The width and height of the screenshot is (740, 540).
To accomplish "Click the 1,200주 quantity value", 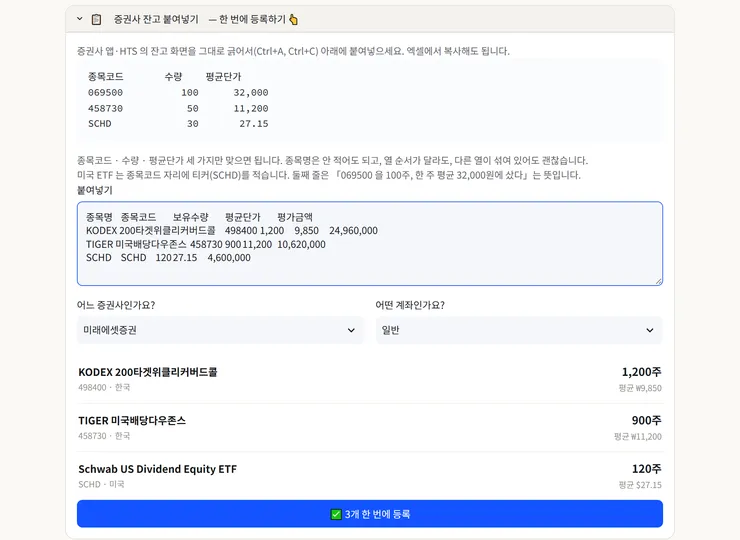I will [641, 372].
